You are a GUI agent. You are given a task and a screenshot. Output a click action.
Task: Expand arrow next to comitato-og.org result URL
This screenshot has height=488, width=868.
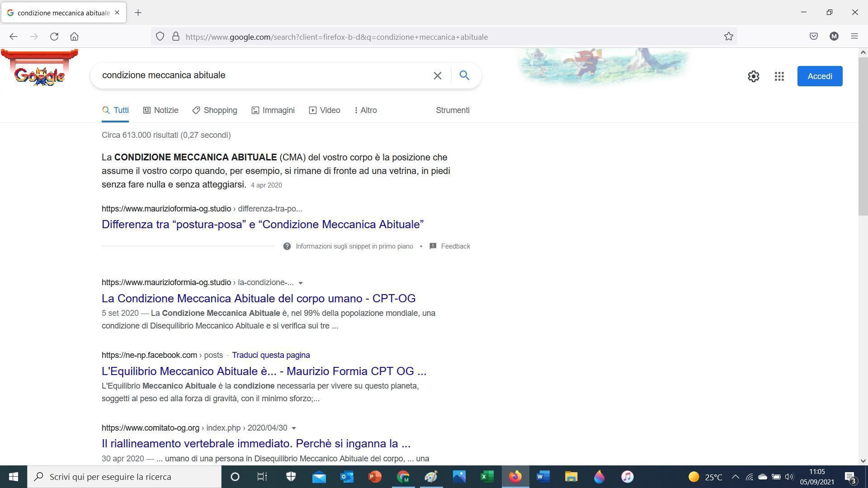coord(294,428)
